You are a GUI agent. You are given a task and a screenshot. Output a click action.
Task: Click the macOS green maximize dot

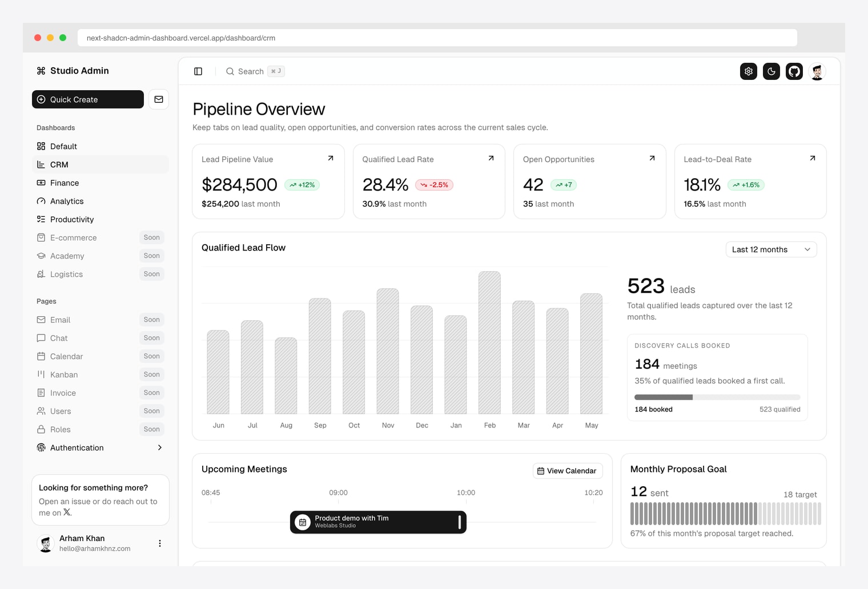click(x=63, y=38)
